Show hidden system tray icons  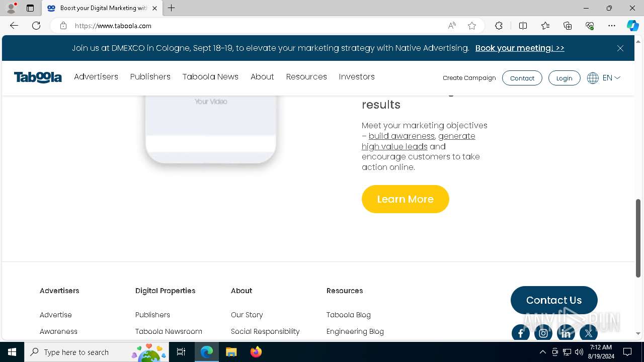pos(542,352)
